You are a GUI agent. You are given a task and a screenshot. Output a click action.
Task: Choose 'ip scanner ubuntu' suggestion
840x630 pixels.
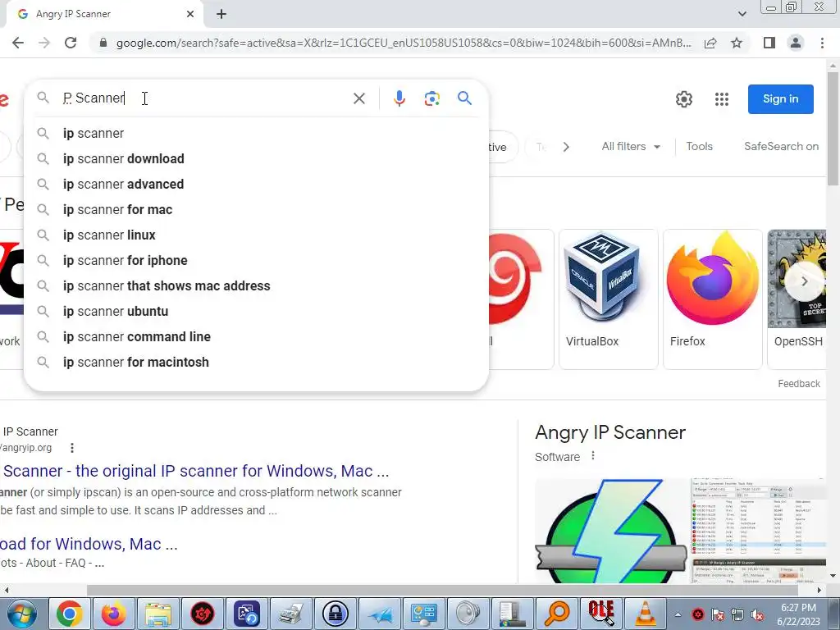point(256,311)
